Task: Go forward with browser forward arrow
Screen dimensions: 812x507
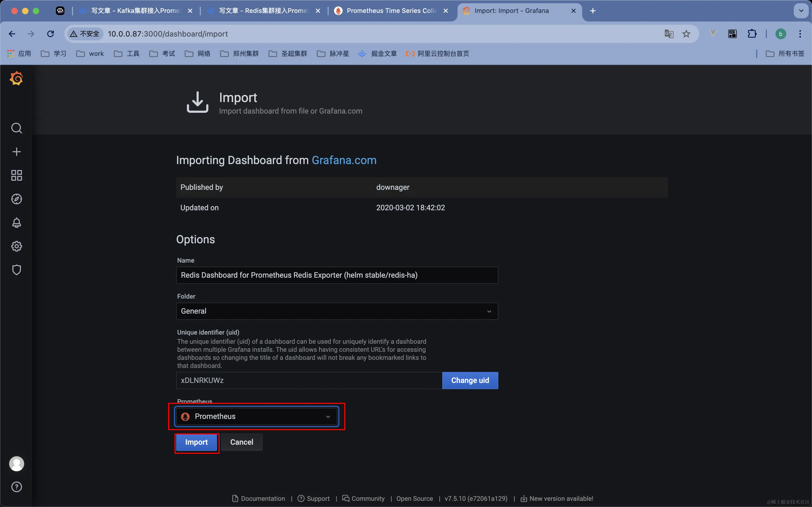Action: pos(31,34)
